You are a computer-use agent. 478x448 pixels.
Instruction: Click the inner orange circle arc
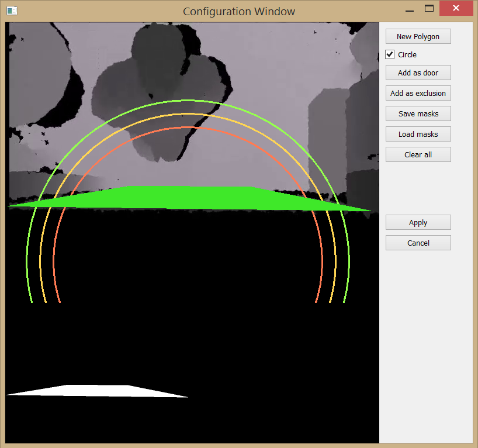click(x=188, y=127)
